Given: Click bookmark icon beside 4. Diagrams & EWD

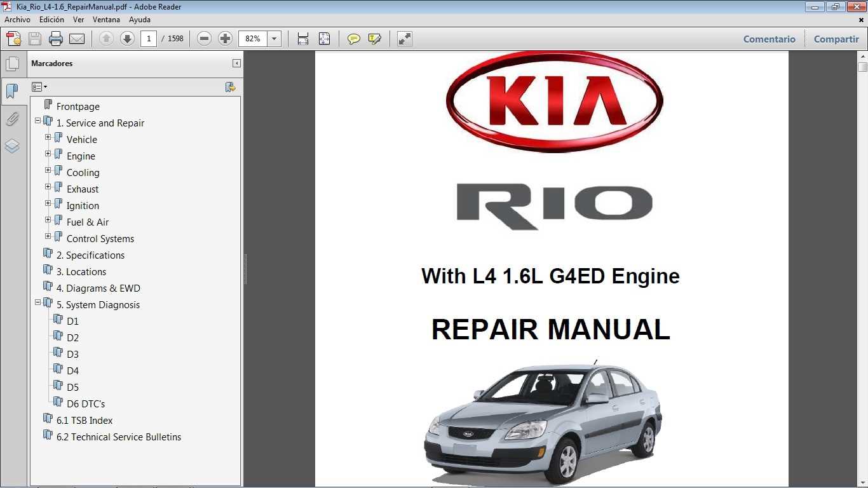Looking at the screenshot, I should [48, 287].
